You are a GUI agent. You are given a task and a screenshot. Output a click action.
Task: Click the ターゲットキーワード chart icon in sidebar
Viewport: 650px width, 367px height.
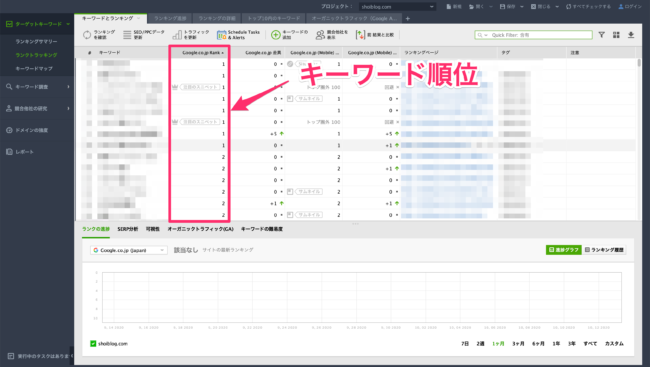click(9, 24)
